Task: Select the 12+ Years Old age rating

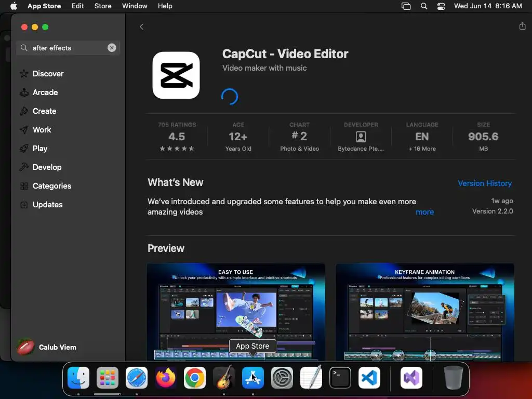Action: click(x=238, y=137)
